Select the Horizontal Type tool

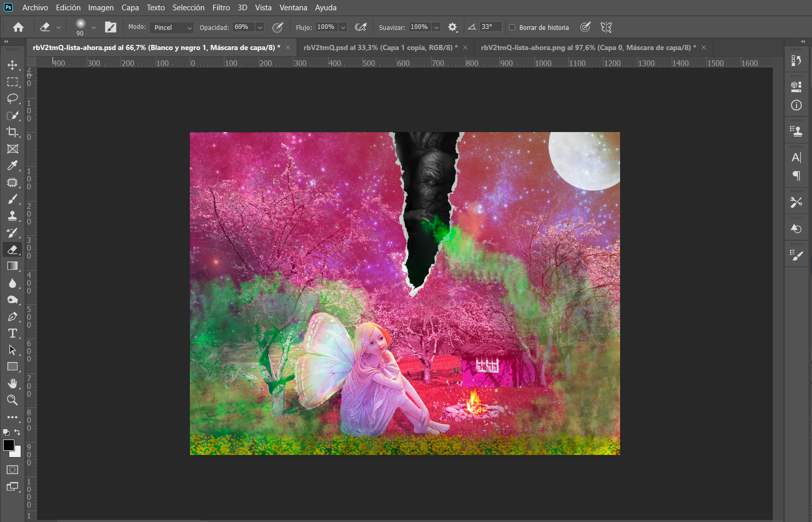[x=12, y=333]
